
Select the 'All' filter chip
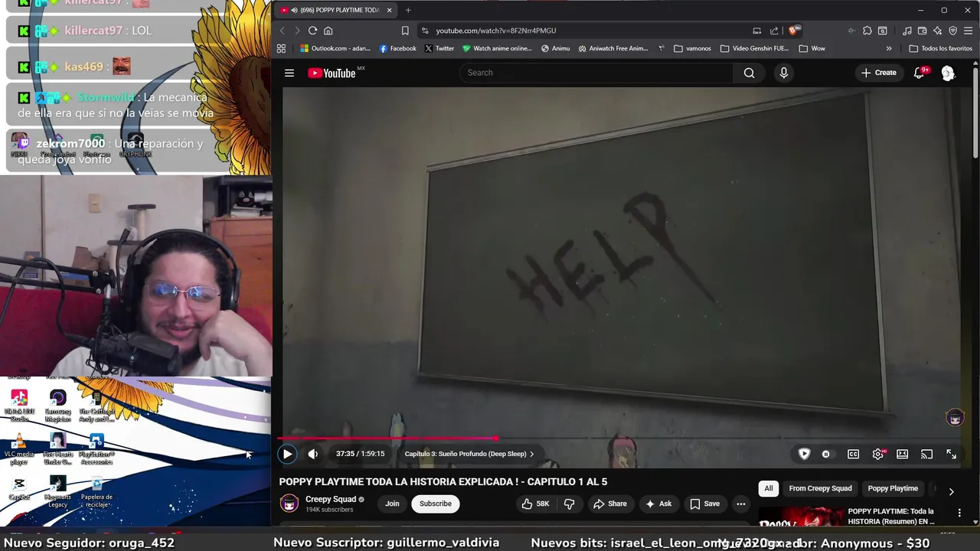click(769, 488)
